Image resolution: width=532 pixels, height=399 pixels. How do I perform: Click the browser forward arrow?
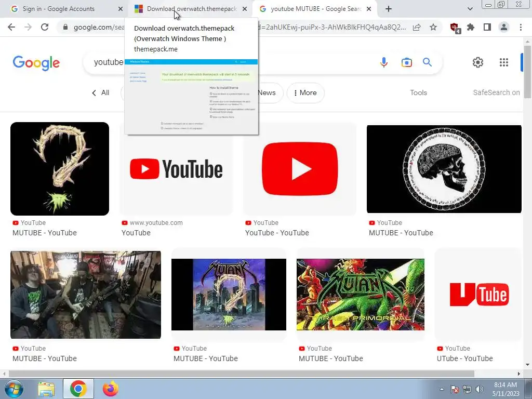(28, 27)
